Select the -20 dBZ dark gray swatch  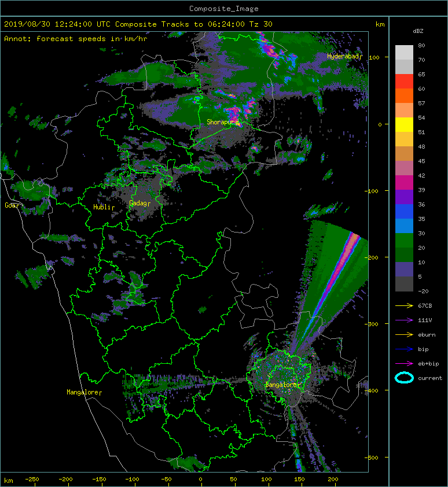pos(404,284)
